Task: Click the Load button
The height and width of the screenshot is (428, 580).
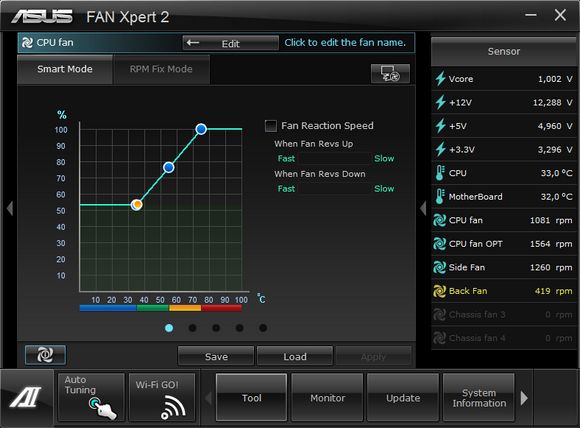Action: (295, 357)
